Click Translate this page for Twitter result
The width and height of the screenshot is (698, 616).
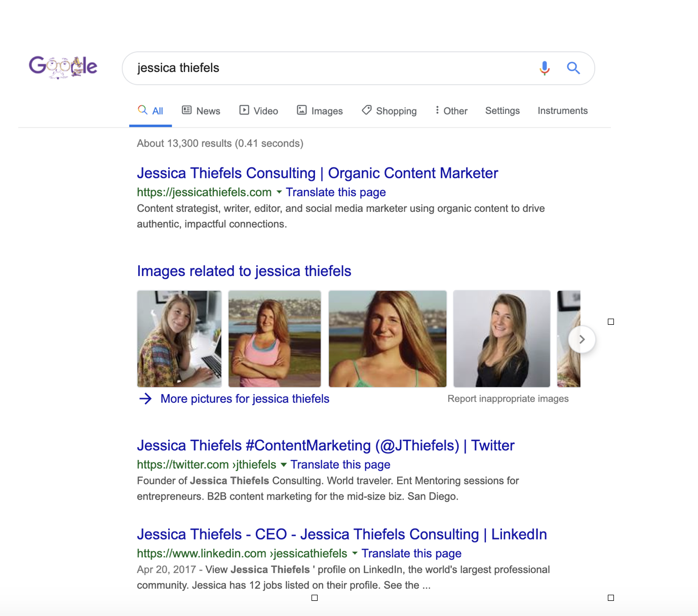pyautogui.click(x=340, y=465)
